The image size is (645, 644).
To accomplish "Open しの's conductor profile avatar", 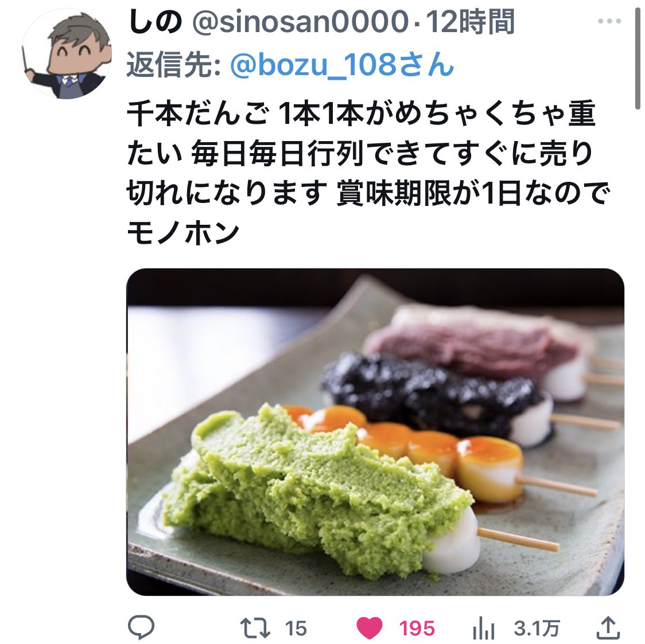I will pos(67,53).
